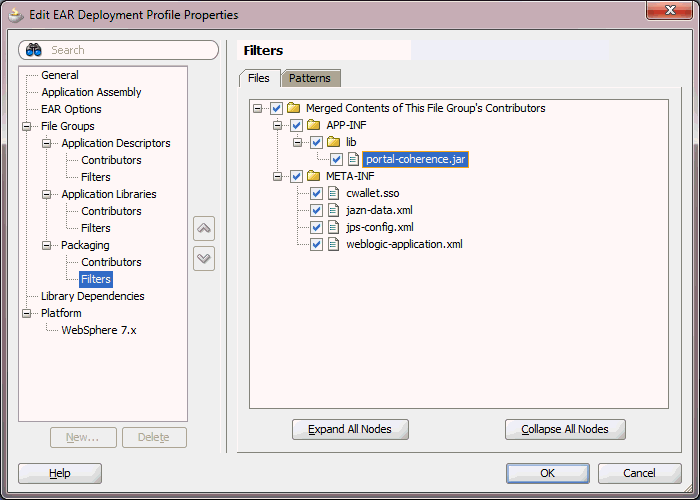The width and height of the screenshot is (700, 500).
Task: Select the weblogic-application.xml file name
Action: coord(404,244)
